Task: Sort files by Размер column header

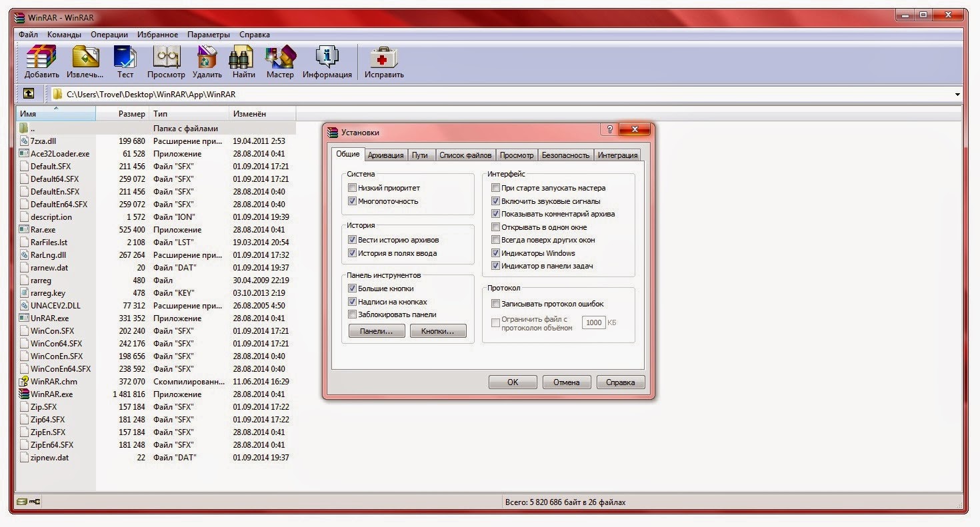Action: 123,114
